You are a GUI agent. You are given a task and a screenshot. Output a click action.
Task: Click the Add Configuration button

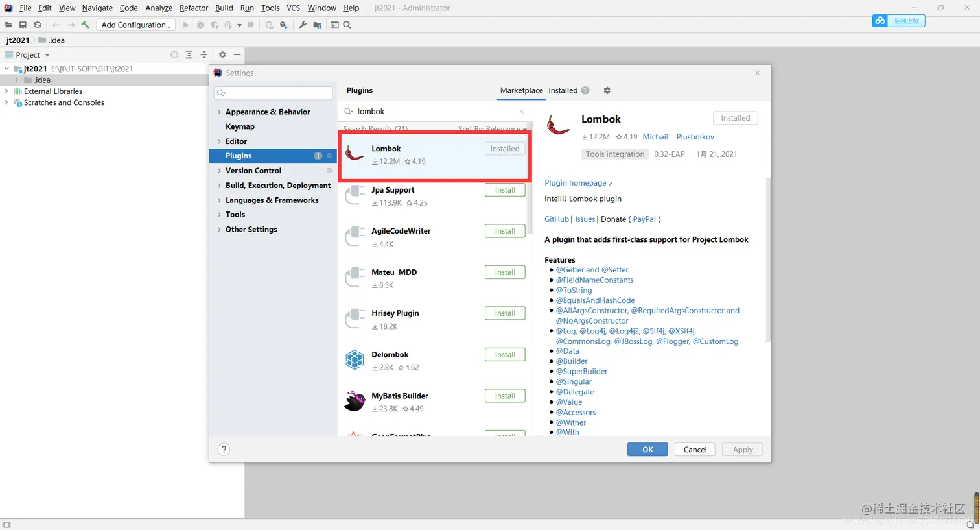pos(136,25)
